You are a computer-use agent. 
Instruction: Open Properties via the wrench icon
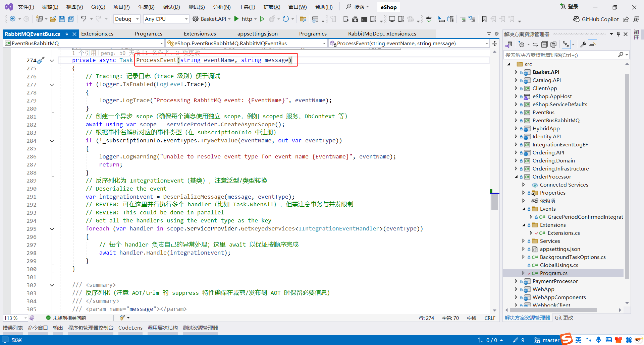(x=583, y=44)
